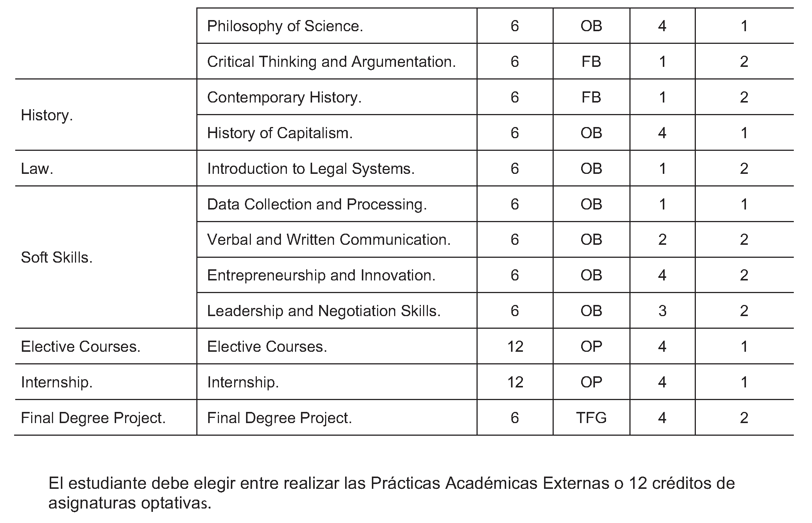
Task: Select "Leadership and Negotiation Skills." cell
Action: (324, 311)
